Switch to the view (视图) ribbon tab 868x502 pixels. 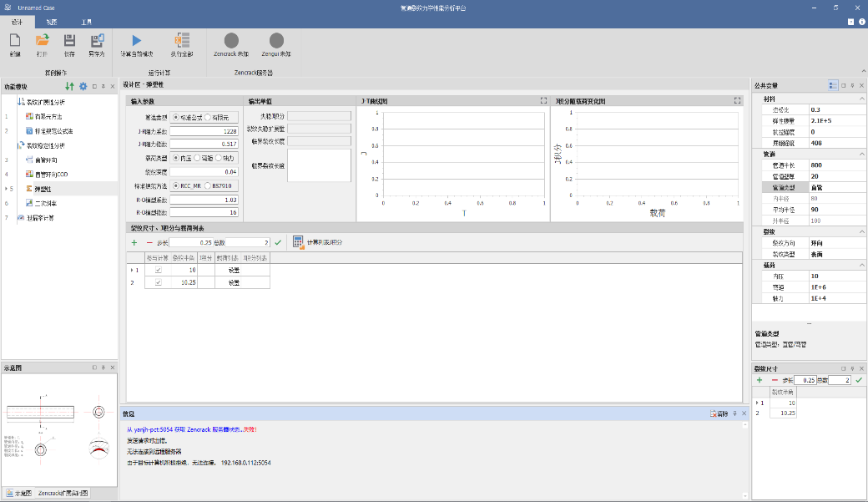[x=52, y=23]
